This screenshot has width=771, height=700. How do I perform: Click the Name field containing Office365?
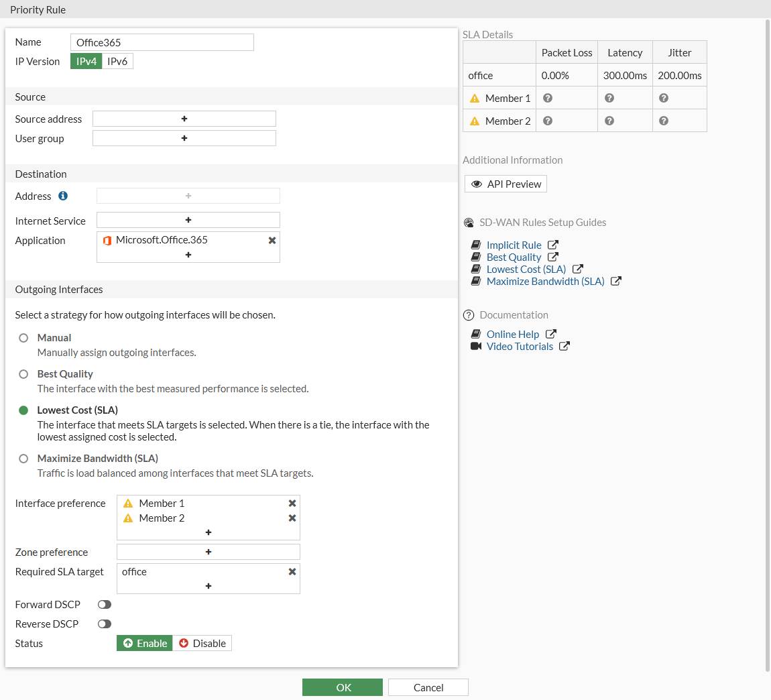pos(162,42)
